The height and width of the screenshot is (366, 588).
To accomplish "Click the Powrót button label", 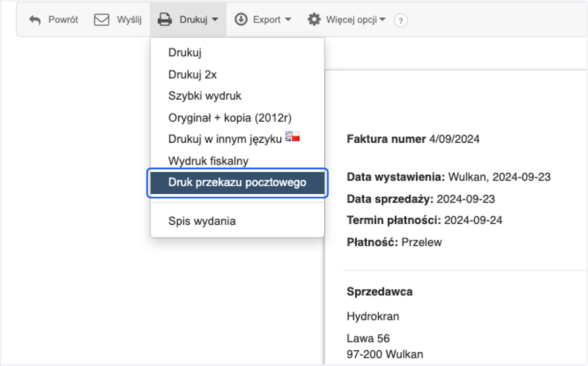I will [x=63, y=20].
